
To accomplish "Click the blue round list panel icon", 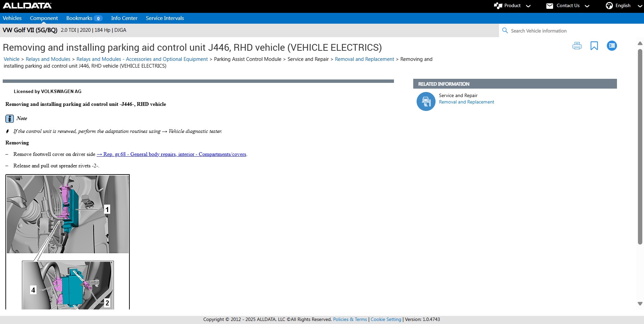I will click(612, 46).
